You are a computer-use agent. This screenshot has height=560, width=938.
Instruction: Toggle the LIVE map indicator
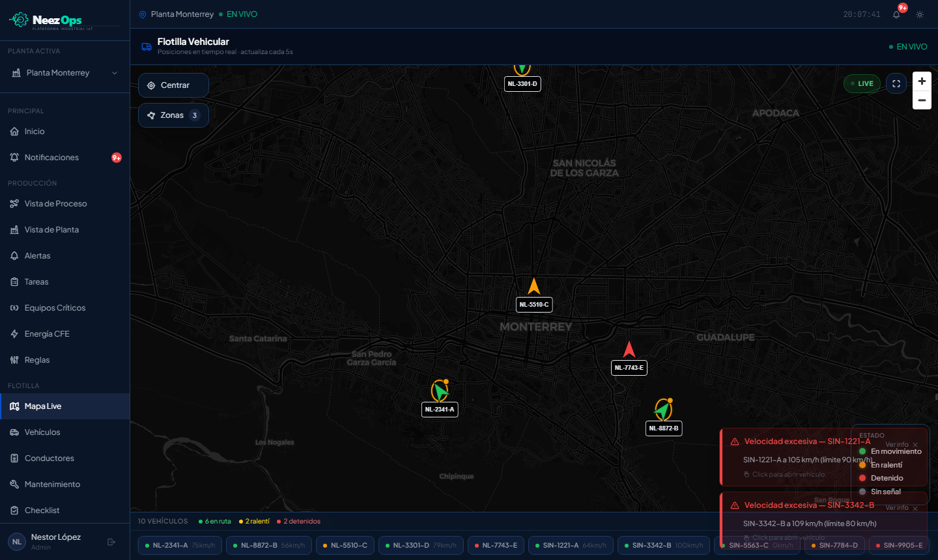862,83
